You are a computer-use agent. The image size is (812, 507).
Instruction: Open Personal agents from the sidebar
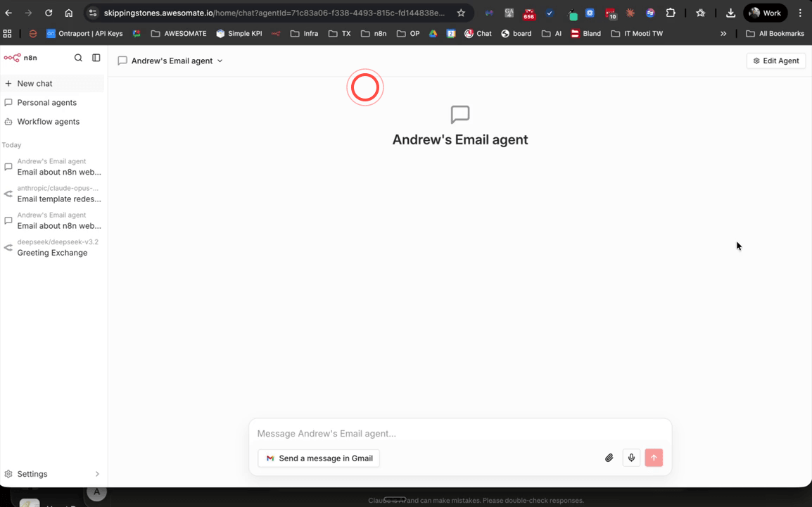click(46, 102)
